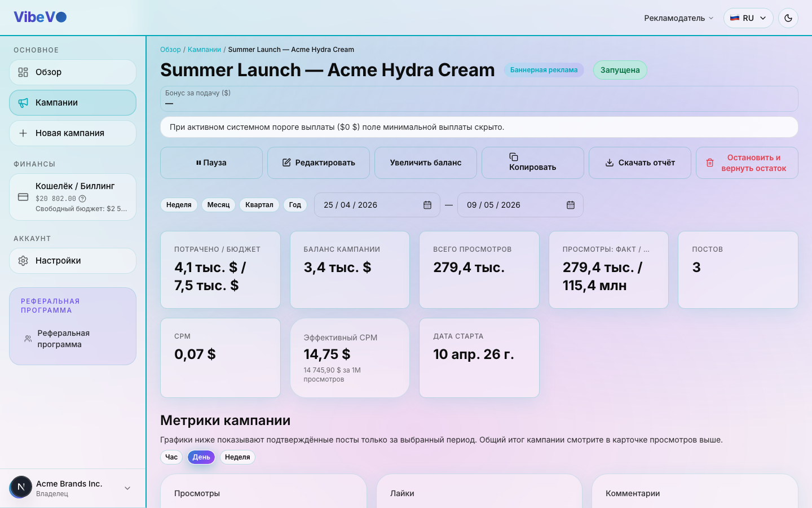Switch chart granularity to Неделя
The height and width of the screenshot is (508, 812).
(x=237, y=457)
